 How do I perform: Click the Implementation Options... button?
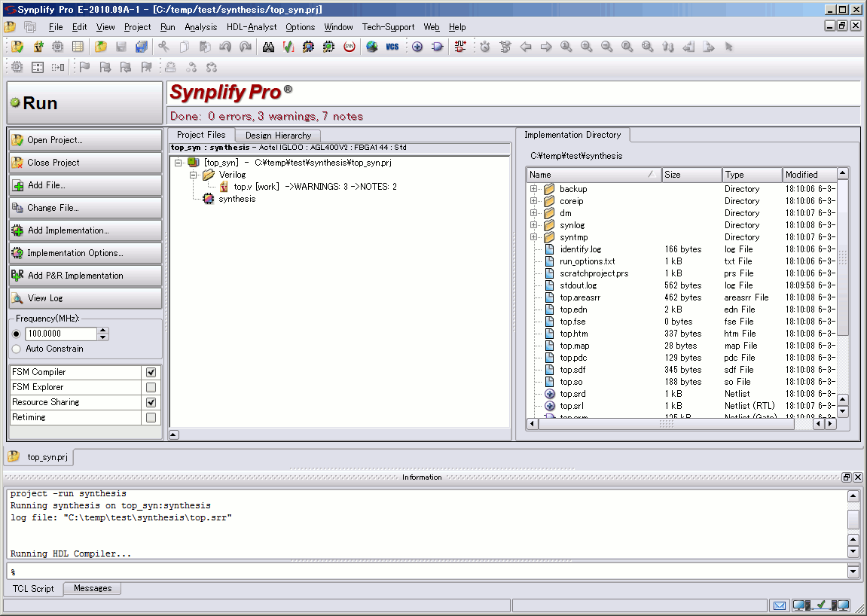pyautogui.click(x=85, y=253)
